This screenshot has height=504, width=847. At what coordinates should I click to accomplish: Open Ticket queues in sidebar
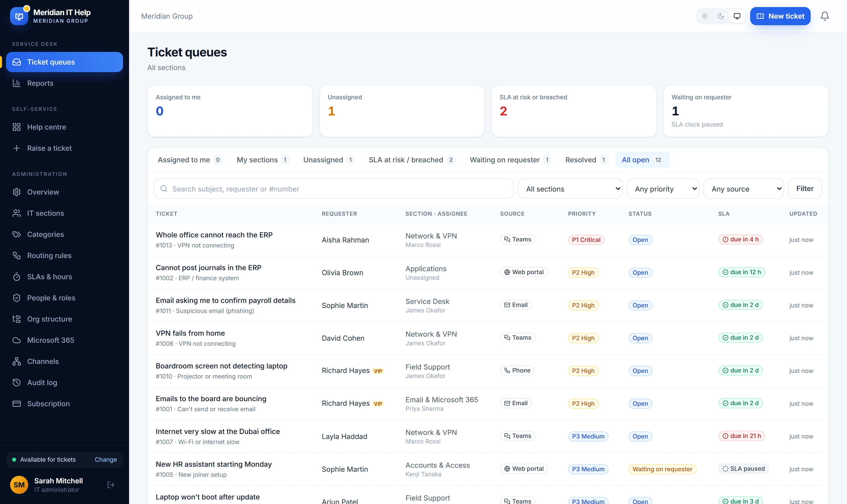click(x=65, y=62)
